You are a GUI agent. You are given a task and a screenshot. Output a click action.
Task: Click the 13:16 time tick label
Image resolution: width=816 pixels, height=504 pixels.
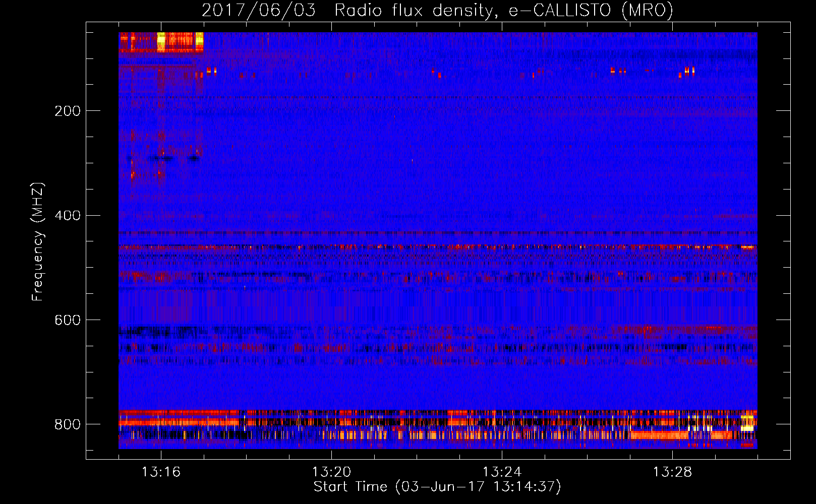tap(161, 472)
